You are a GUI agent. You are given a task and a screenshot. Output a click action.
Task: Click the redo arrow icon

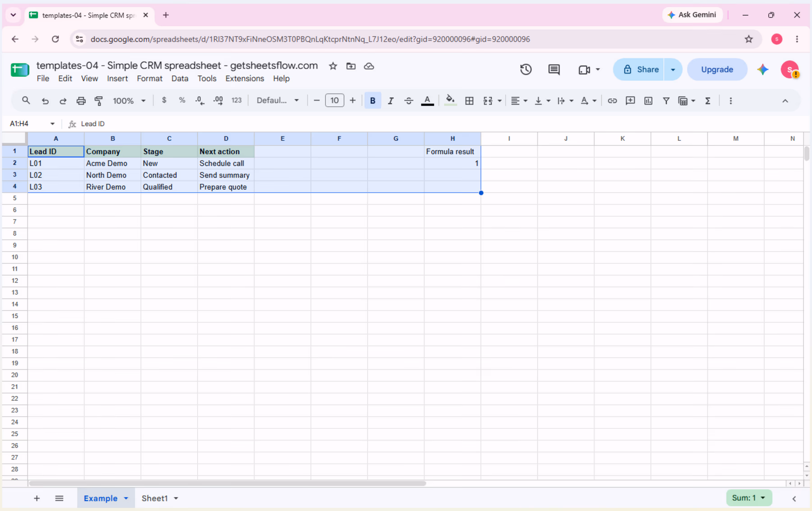[63, 101]
